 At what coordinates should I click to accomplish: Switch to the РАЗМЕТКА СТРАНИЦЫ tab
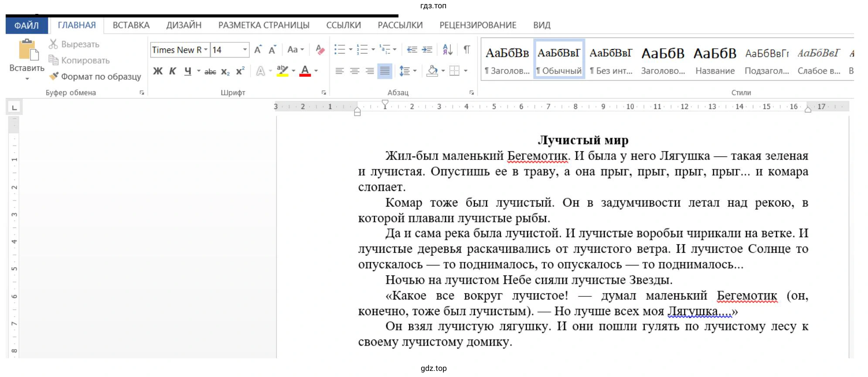[x=264, y=25]
